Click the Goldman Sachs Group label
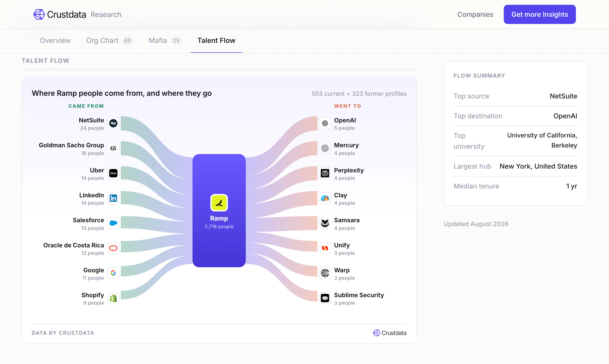 point(71,145)
